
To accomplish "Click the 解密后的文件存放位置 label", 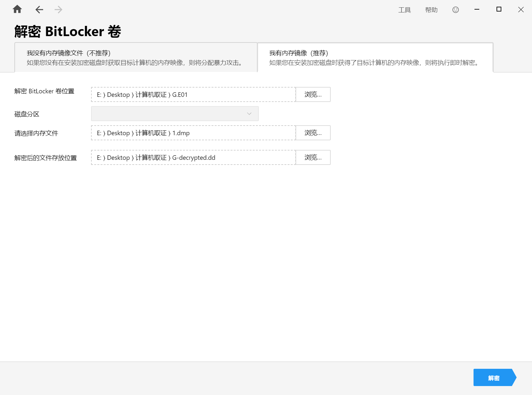I will [x=46, y=158].
